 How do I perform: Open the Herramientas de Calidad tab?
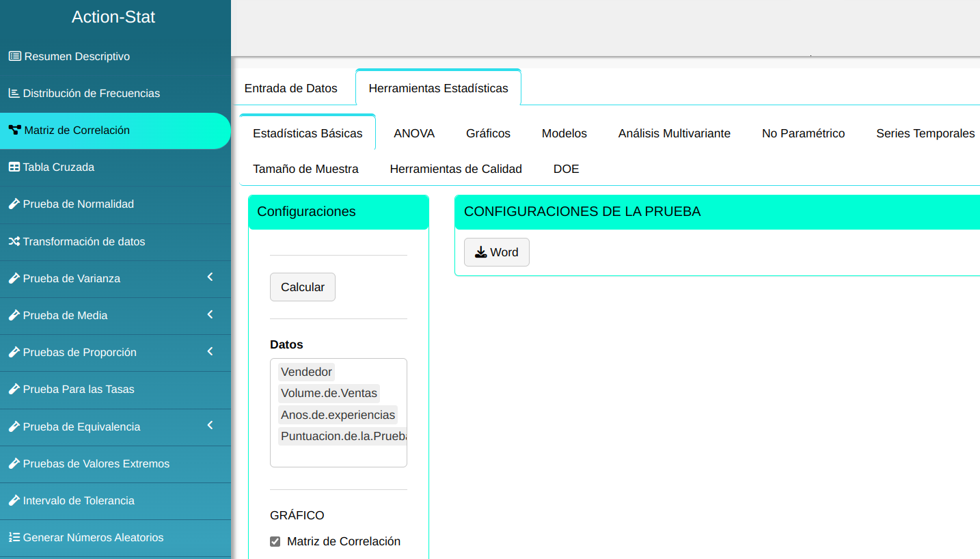[x=456, y=169]
